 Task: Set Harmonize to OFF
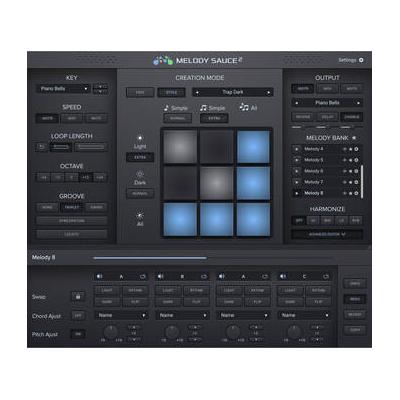[x=299, y=220]
